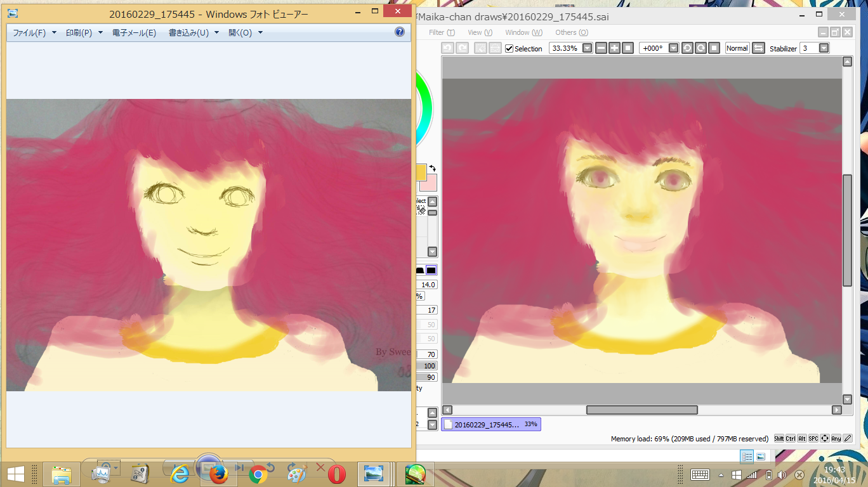Screen dimensions: 868x487
Task: Open the zoom percentage dropdown in SAI
Action: 588,48
